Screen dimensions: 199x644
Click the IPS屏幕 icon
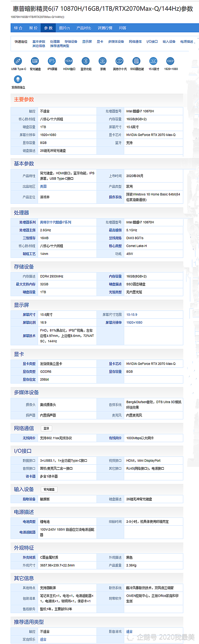tap(52, 61)
